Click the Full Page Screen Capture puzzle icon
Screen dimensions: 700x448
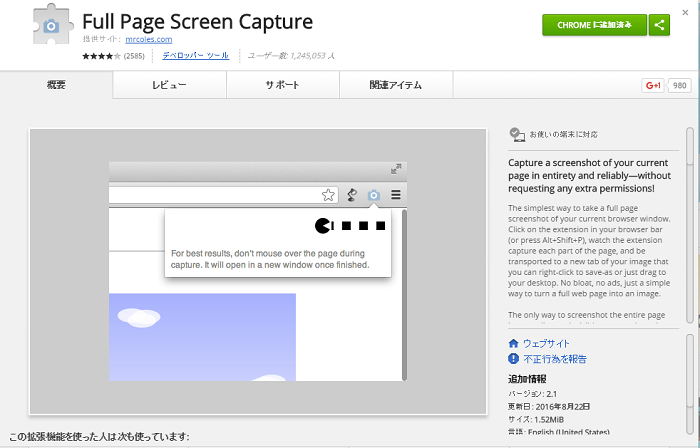53,25
